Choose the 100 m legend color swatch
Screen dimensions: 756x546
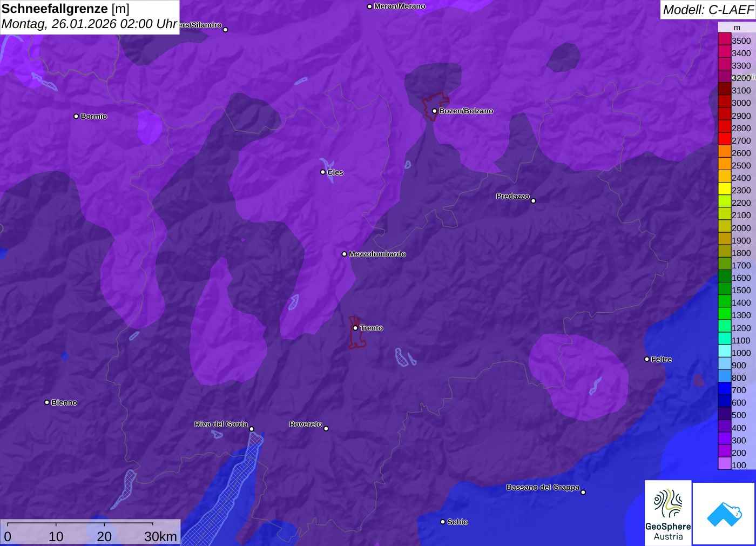(x=724, y=465)
